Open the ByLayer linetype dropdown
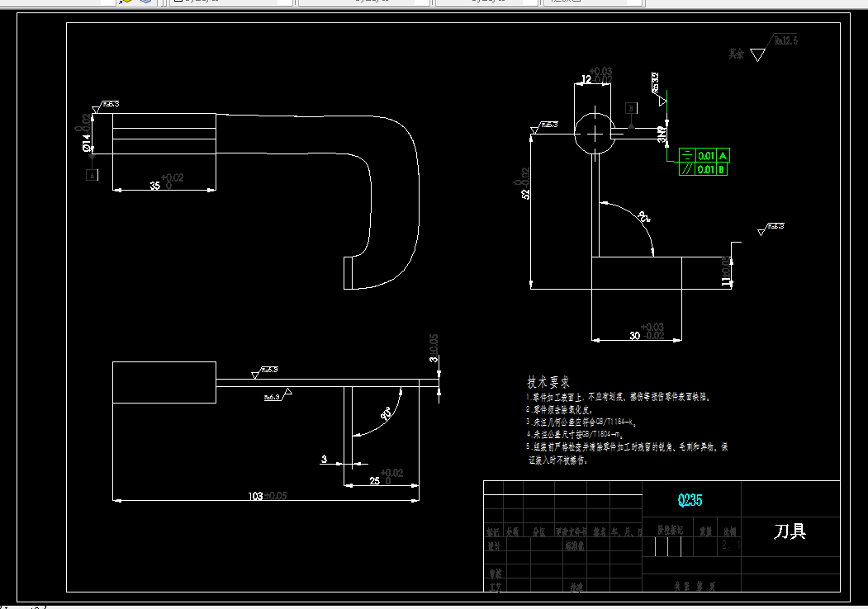Image resolution: width=868 pixels, height=609 pixels. 364,2
